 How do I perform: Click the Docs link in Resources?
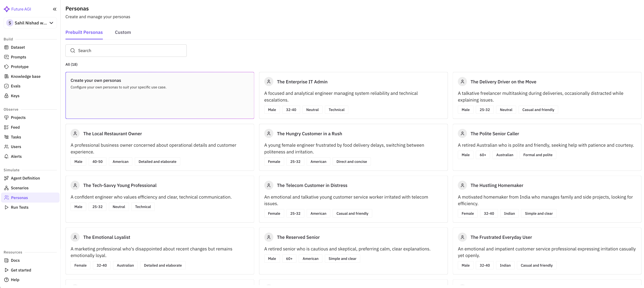coord(15,260)
